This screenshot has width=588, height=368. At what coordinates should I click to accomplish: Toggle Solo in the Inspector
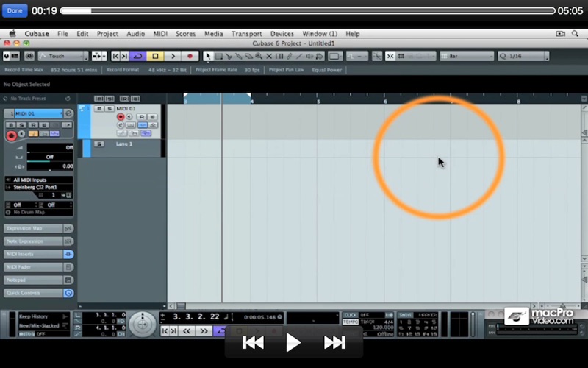pyautogui.click(x=21, y=125)
